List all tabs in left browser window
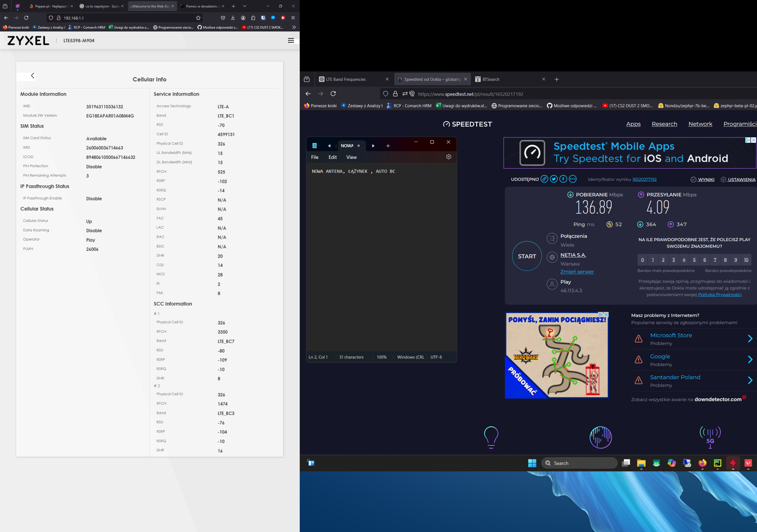 click(x=245, y=6)
